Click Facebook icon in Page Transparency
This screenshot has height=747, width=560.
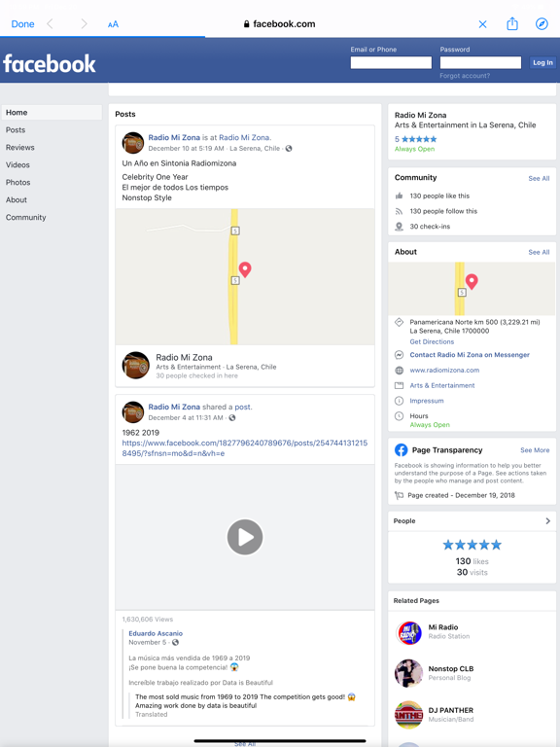coord(401,449)
